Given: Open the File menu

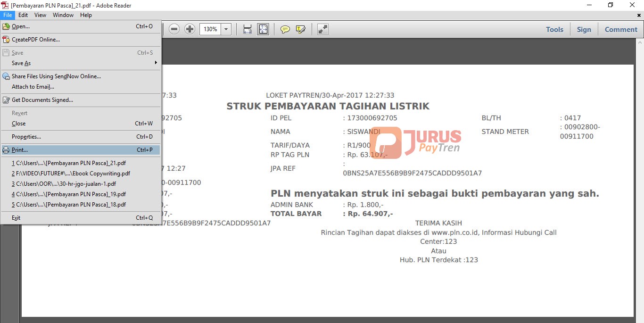Looking at the screenshot, I should tap(8, 15).
